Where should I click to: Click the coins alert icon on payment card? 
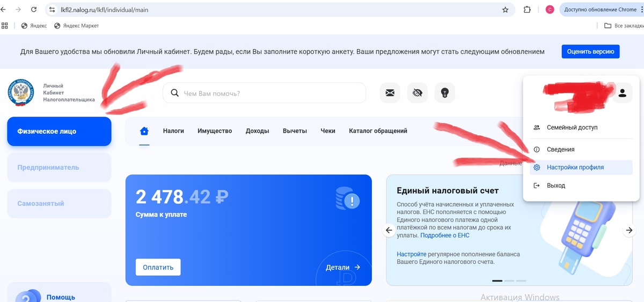coord(347,199)
